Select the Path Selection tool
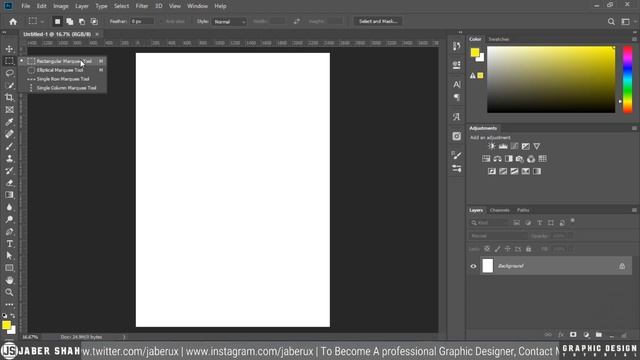 tap(9, 256)
